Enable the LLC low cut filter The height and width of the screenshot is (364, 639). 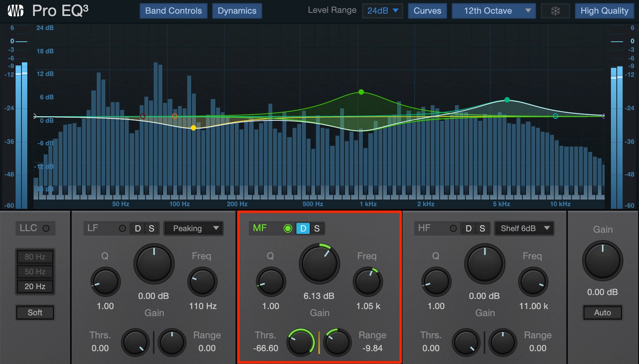(x=46, y=228)
